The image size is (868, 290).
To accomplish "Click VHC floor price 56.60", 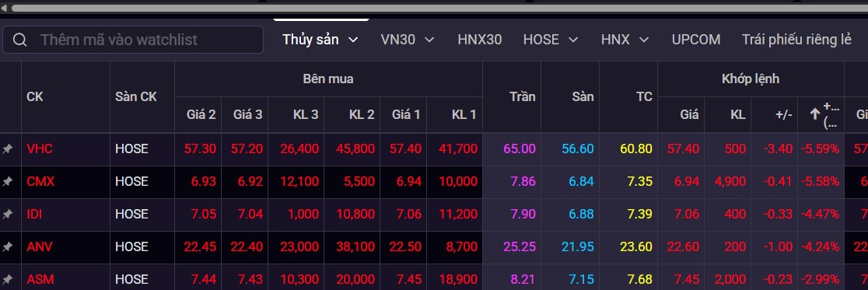I will (x=577, y=148).
